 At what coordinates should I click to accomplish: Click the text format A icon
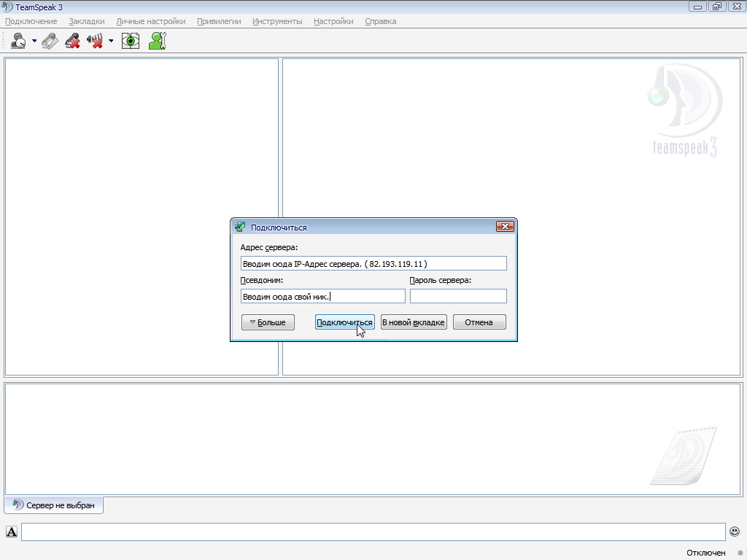pyautogui.click(x=12, y=532)
